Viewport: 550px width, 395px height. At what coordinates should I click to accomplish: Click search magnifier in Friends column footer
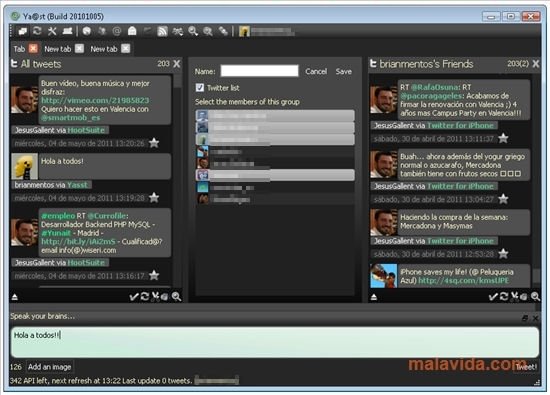535,297
